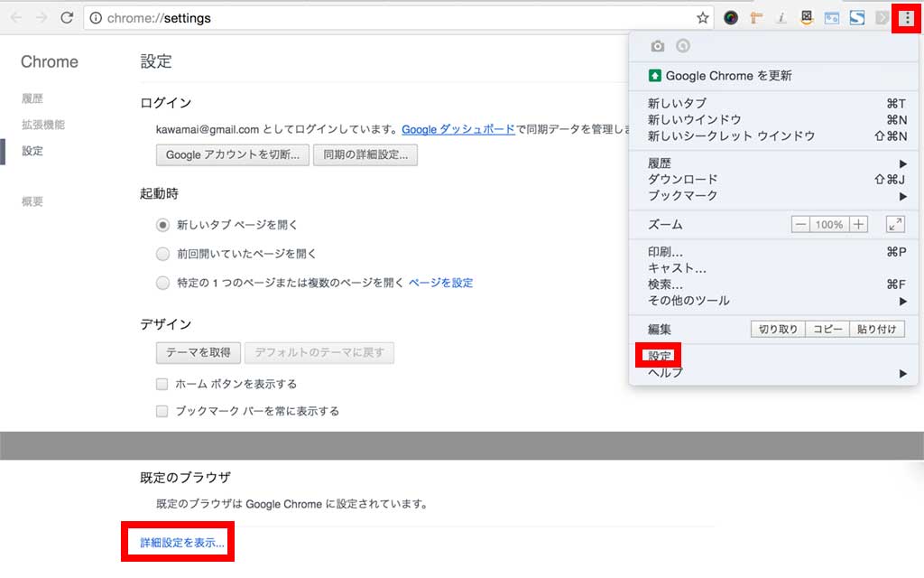The height and width of the screenshot is (578, 924).
Task: View site info icon beside chrome://settings
Action: pos(96,18)
